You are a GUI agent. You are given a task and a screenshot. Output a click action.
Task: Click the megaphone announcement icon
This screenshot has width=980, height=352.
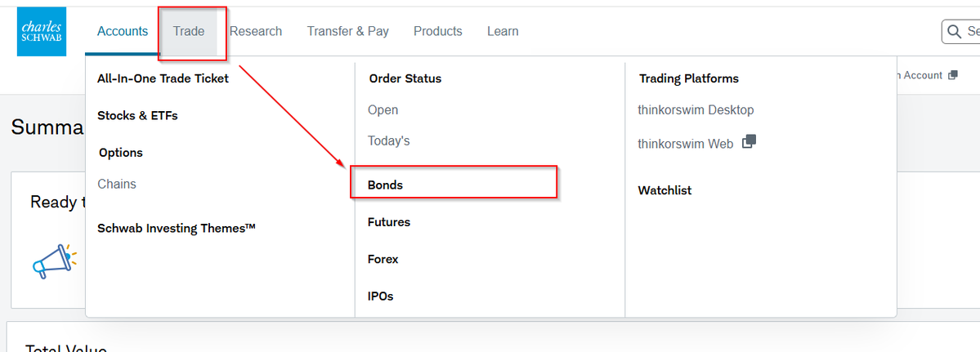(x=54, y=261)
